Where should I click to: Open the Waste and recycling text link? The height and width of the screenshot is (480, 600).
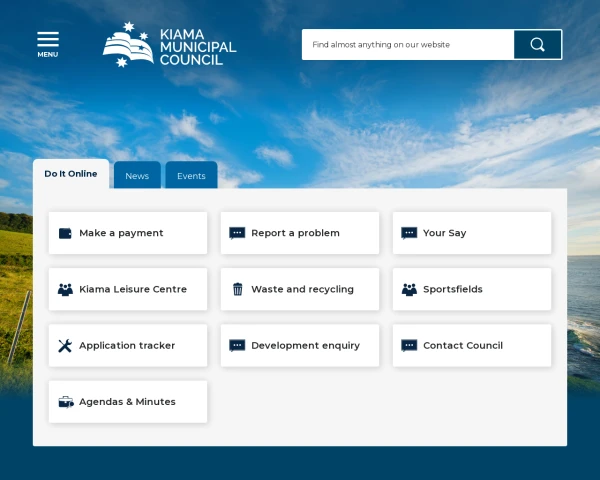tap(302, 289)
